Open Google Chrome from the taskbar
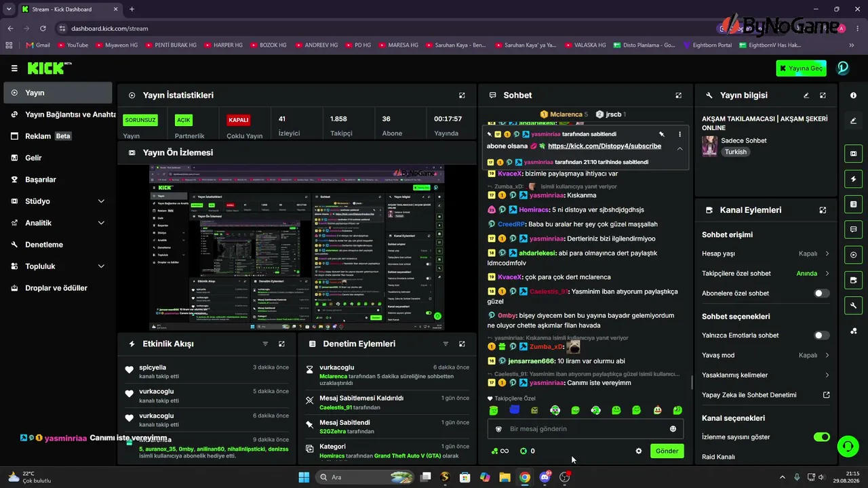Screen dimensions: 868x488 524,477
